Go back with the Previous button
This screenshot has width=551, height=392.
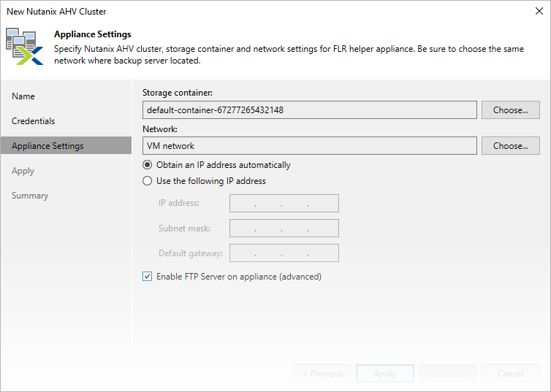pos(322,373)
